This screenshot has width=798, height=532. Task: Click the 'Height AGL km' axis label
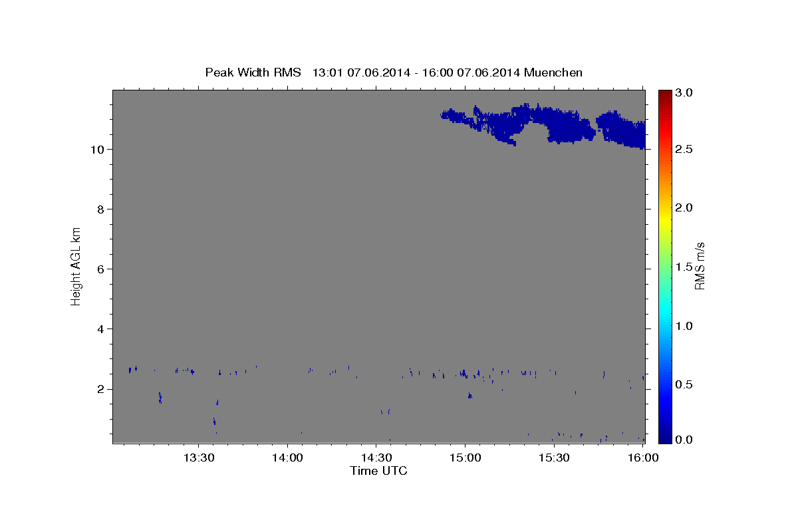coord(76,265)
